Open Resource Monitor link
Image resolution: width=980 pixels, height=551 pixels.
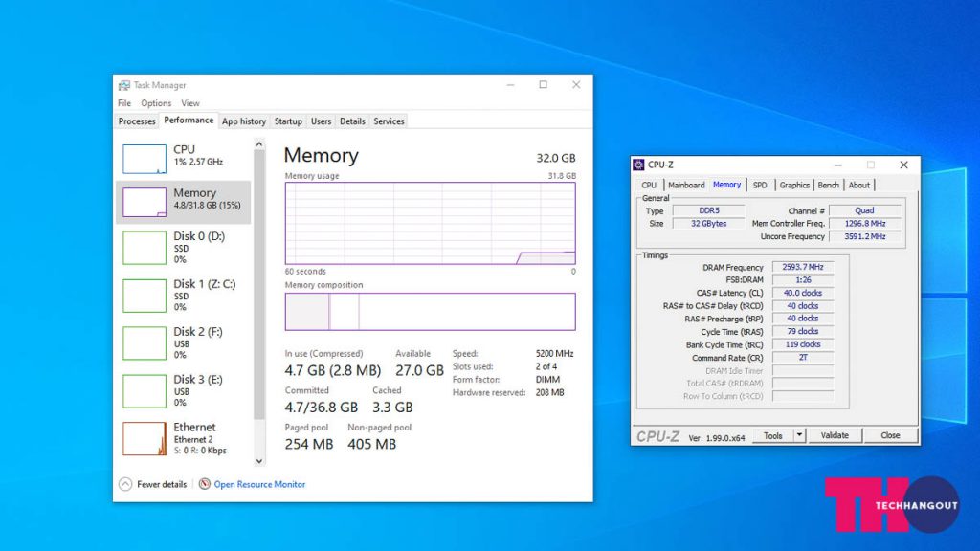tap(259, 484)
